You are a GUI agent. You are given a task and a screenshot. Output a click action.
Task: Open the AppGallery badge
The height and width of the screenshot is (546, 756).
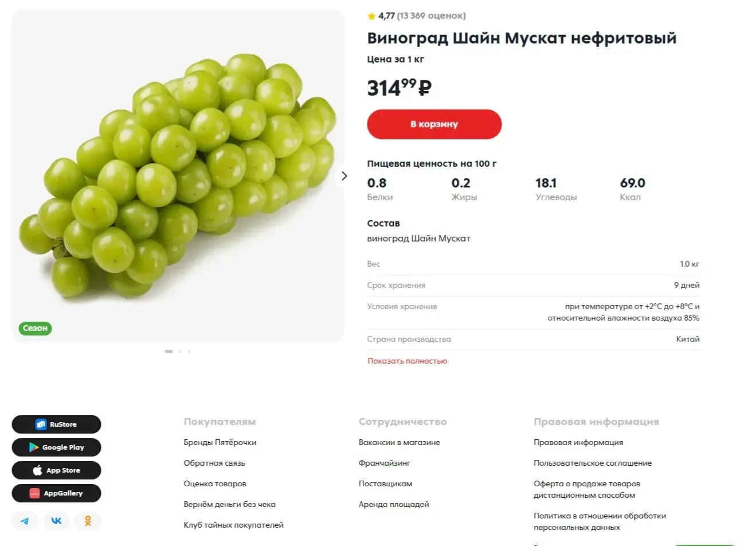(56, 493)
